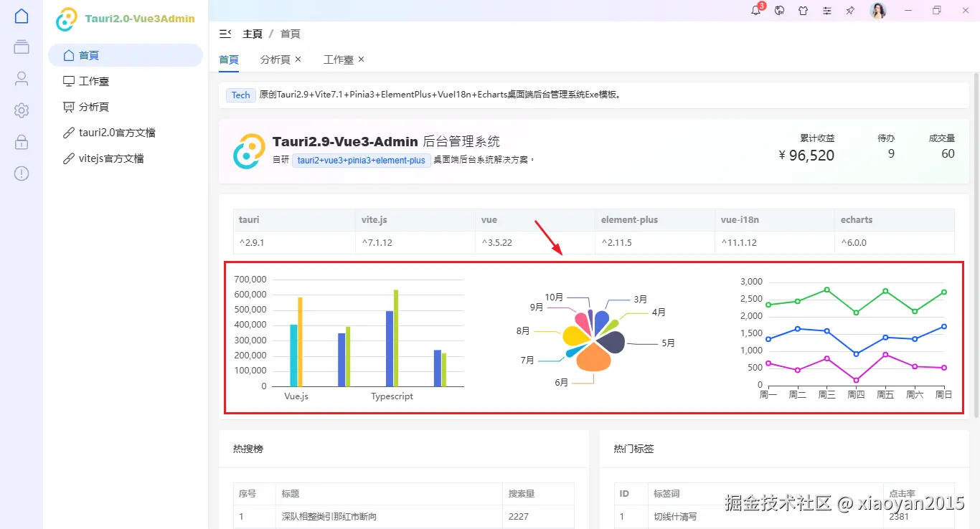
Task: Click the 成交量 value 60
Action: (x=948, y=153)
